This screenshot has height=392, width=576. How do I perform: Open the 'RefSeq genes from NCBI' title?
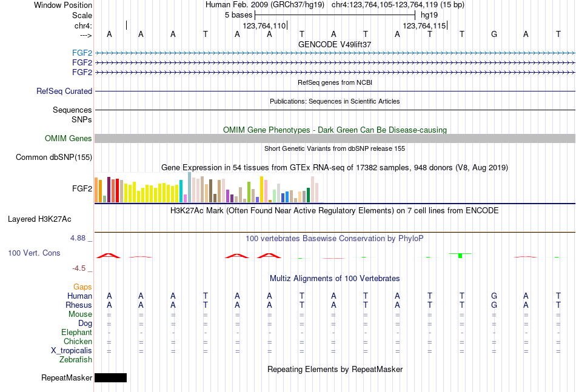tap(335, 82)
